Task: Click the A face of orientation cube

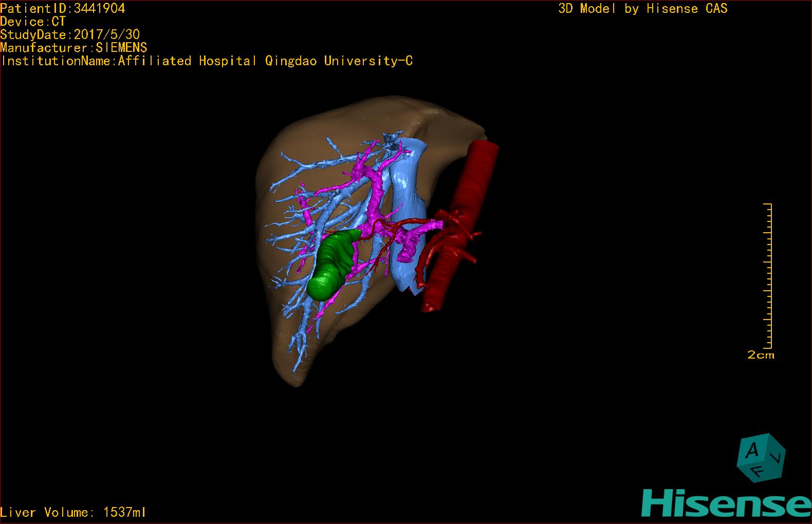Action: pyautogui.click(x=752, y=451)
